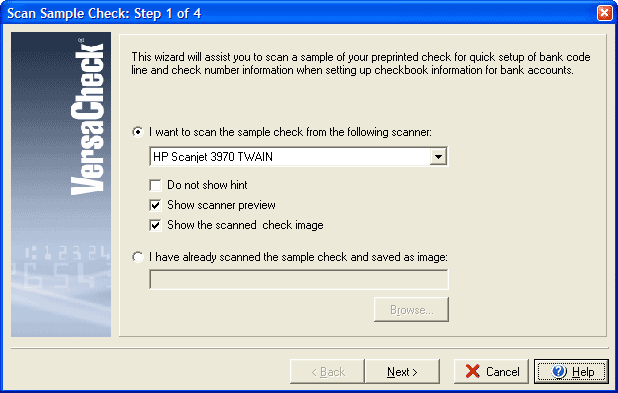Click the red X icon on Cancel

point(472,371)
